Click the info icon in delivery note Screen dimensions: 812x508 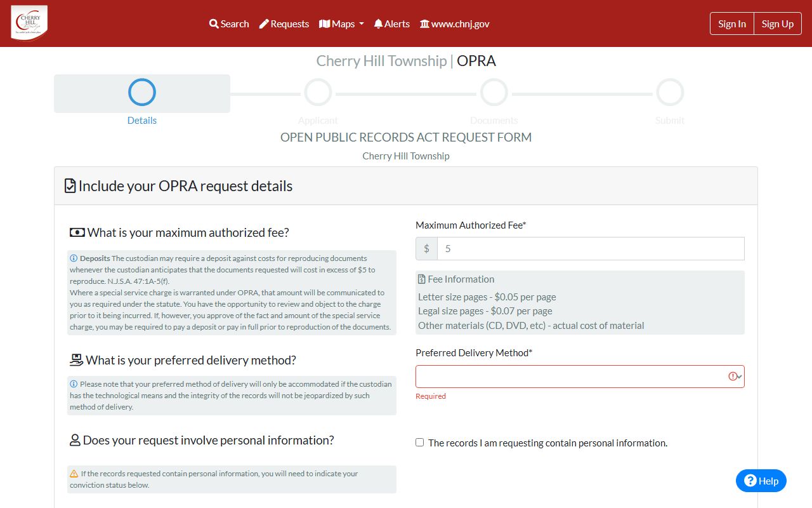click(x=74, y=384)
